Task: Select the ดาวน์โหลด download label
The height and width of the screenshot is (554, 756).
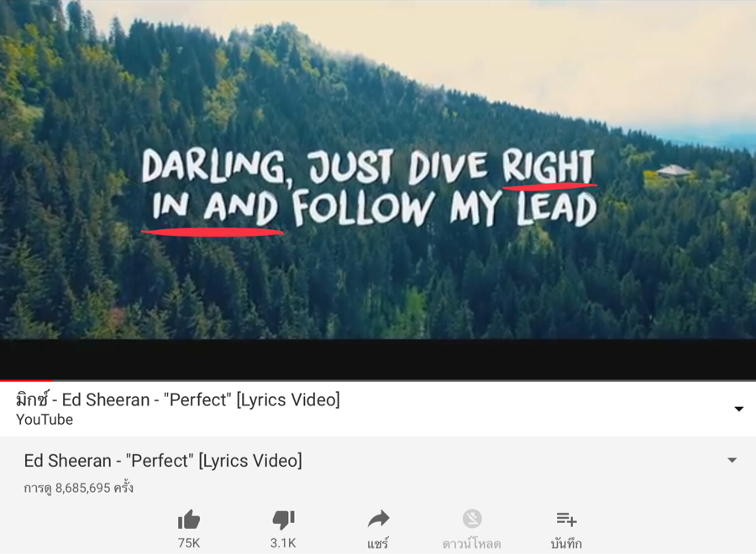Action: click(x=471, y=544)
